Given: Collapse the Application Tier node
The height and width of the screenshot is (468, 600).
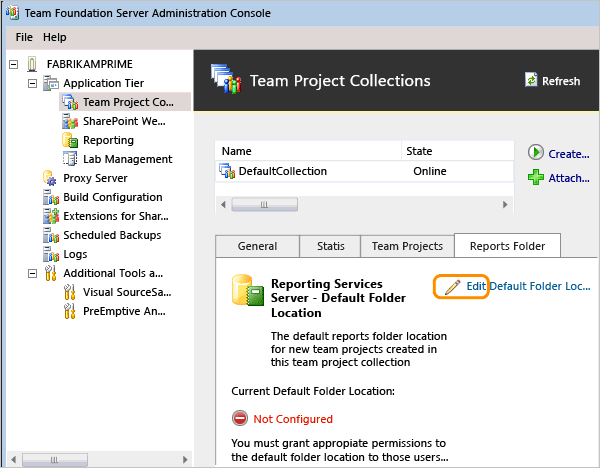Looking at the screenshot, I should click(x=33, y=84).
